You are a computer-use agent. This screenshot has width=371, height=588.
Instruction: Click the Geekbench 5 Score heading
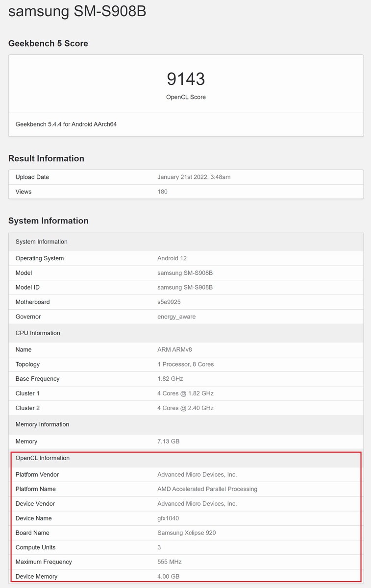click(48, 43)
